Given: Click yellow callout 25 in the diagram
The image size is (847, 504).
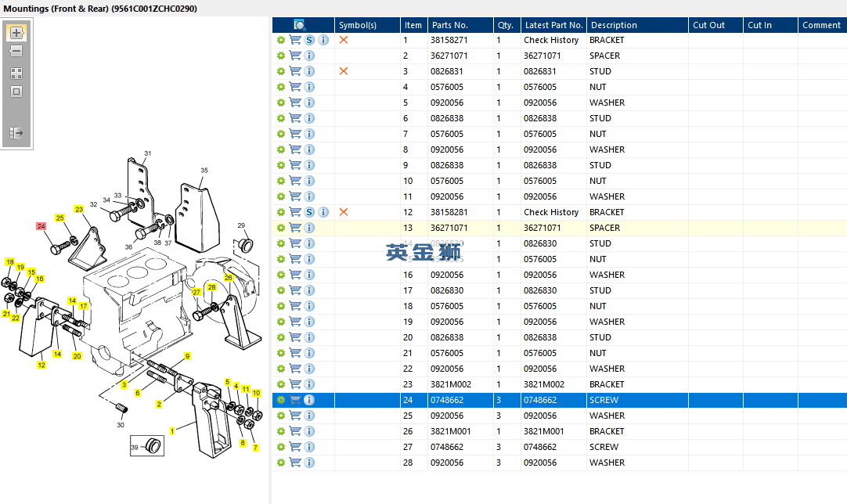Looking at the screenshot, I should (x=60, y=218).
